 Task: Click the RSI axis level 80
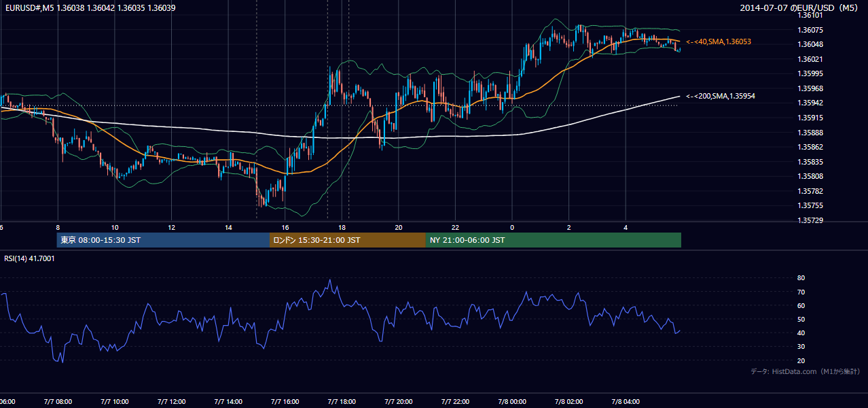tap(801, 278)
